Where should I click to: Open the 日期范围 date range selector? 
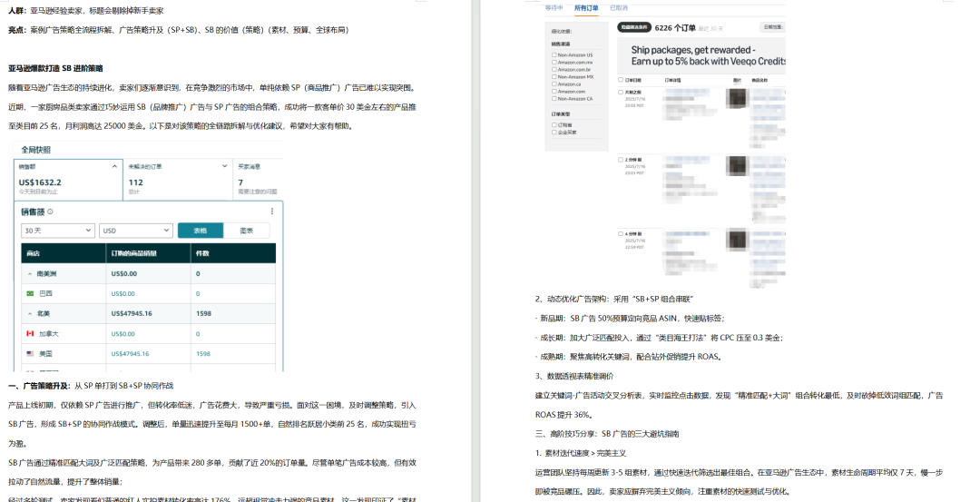772,27
